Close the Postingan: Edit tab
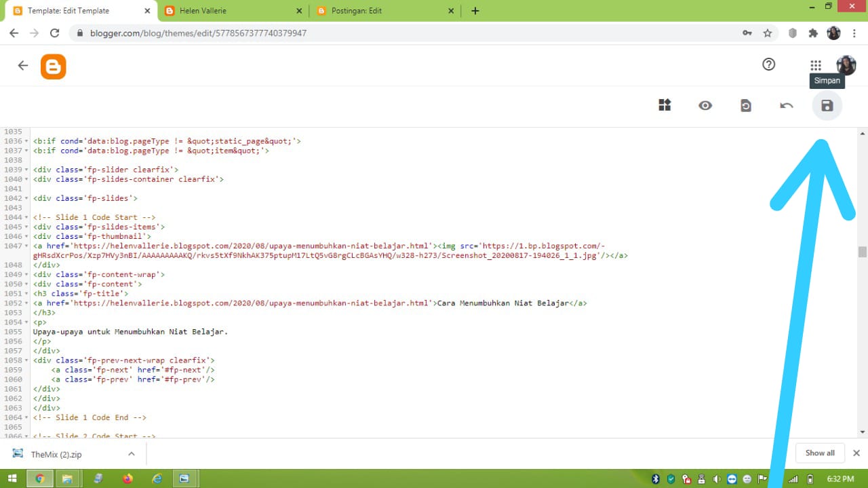 [451, 11]
